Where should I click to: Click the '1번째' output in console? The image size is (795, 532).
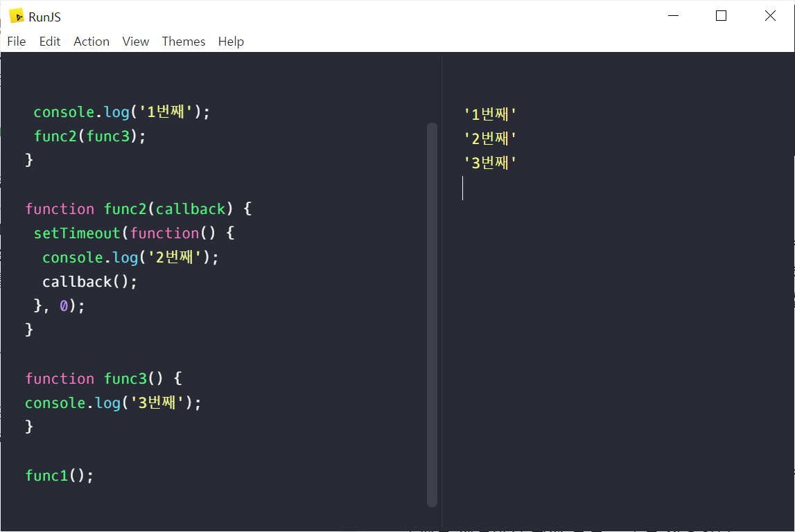[x=490, y=114]
